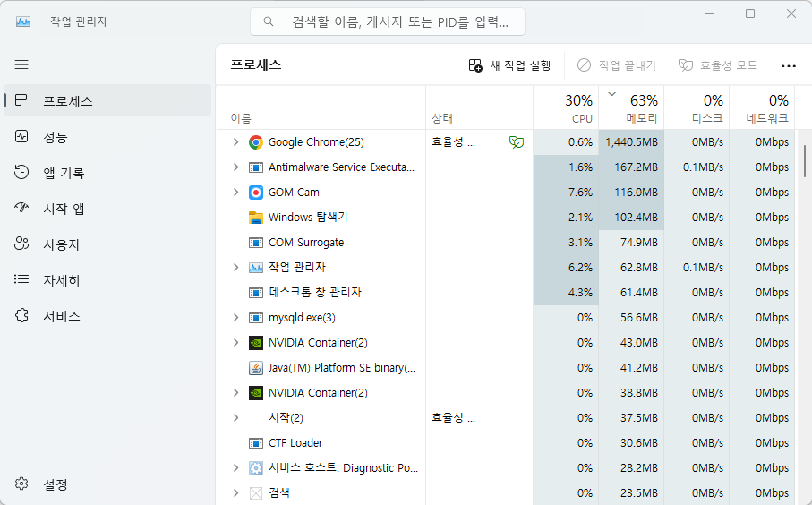This screenshot has width=812, height=505.
Task: Click the vertical scrollbar of process list
Action: click(804, 161)
